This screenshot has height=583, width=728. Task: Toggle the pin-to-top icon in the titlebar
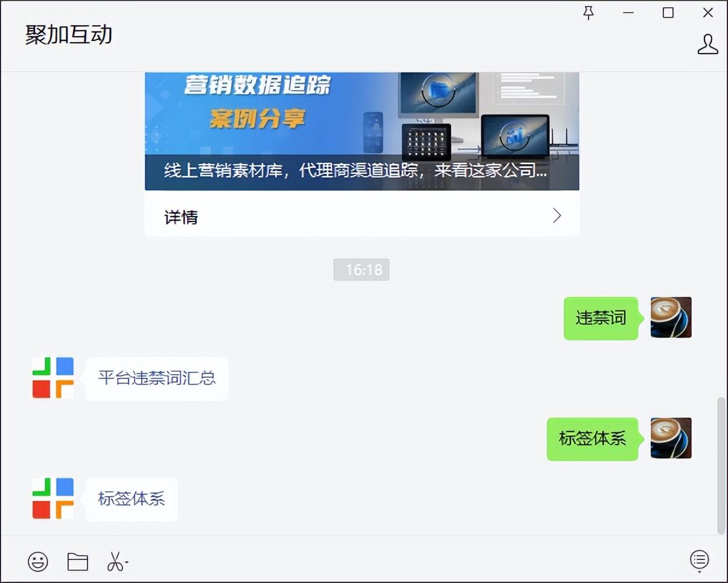pos(589,12)
